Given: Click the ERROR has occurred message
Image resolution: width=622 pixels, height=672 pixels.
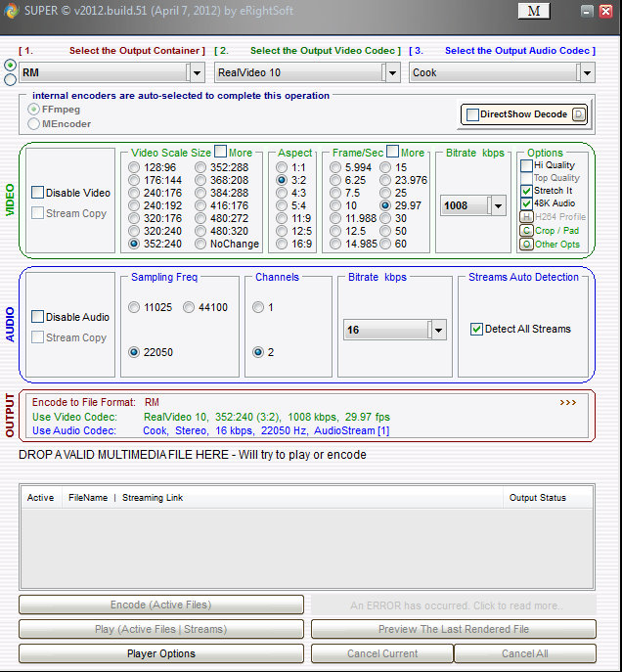Looking at the screenshot, I should pyautogui.click(x=456, y=605).
